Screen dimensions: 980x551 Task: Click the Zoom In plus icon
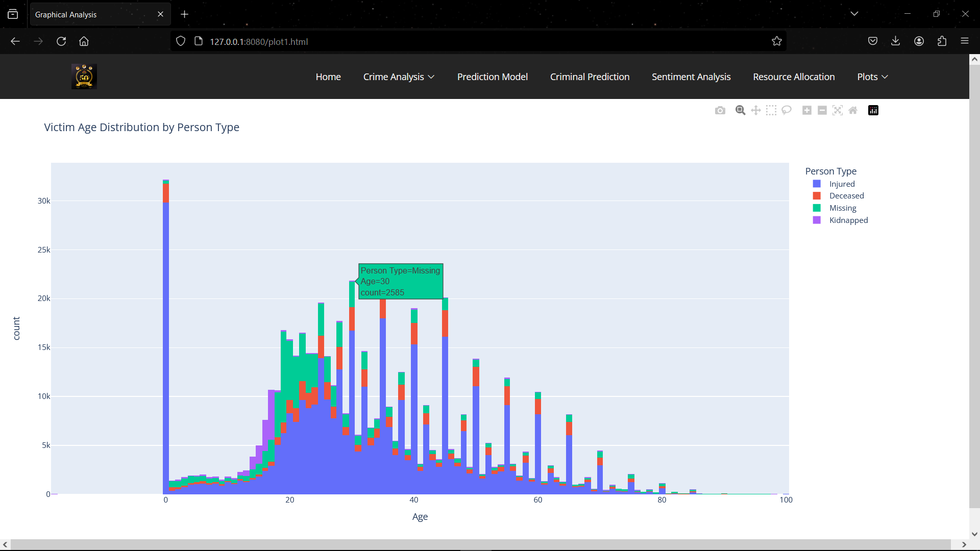(806, 110)
